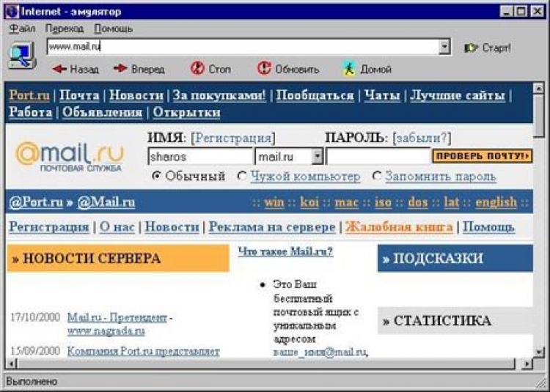Open the Открытки link

click(x=186, y=112)
